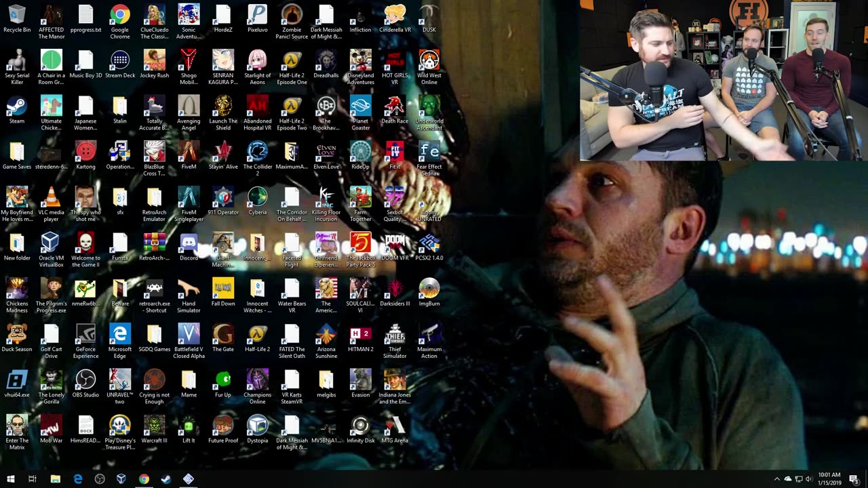
Task: Switch to Chrome in the taskbar
Action: coord(144,479)
